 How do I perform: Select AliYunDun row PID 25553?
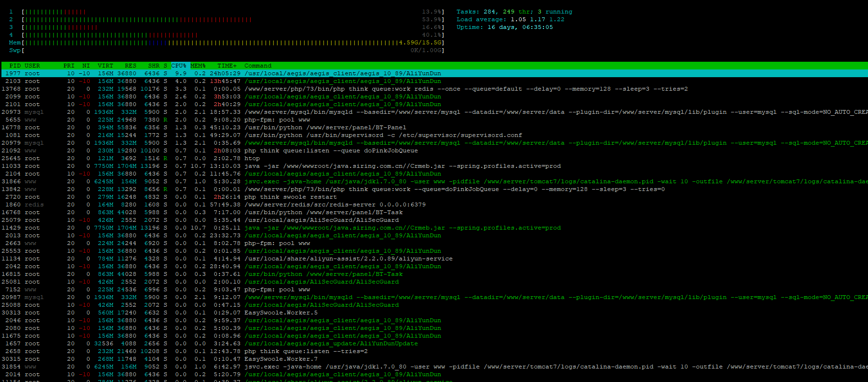434,251
